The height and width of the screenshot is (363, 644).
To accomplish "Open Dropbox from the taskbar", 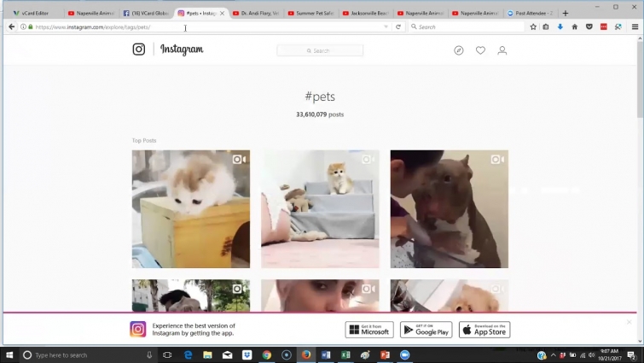I will [247, 354].
